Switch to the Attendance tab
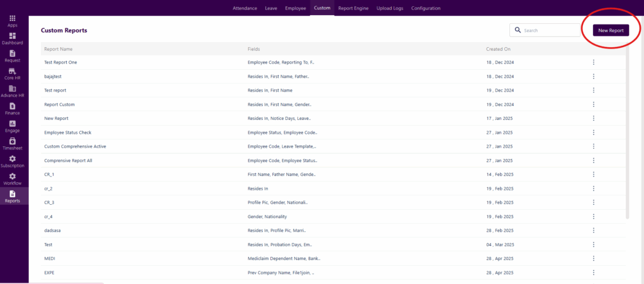 (245, 8)
